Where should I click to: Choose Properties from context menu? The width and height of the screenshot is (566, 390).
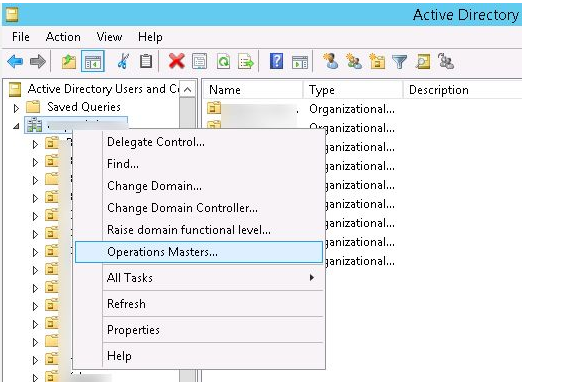pyautogui.click(x=199, y=330)
